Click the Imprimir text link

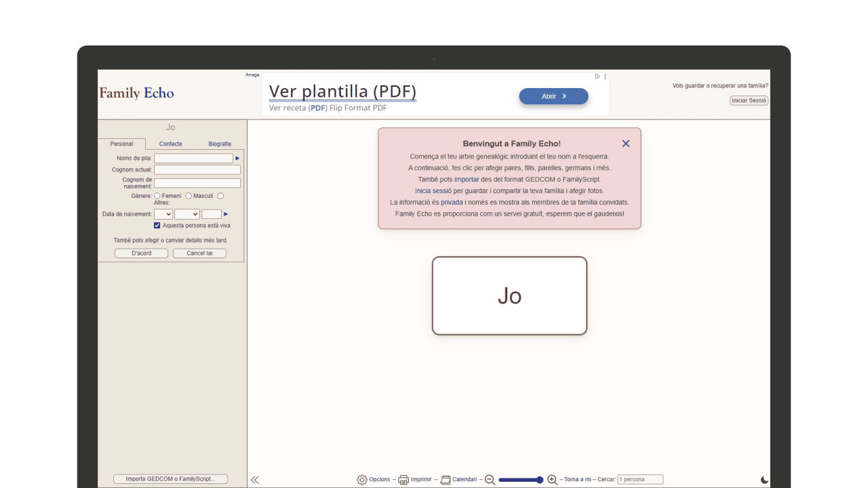pyautogui.click(x=421, y=480)
